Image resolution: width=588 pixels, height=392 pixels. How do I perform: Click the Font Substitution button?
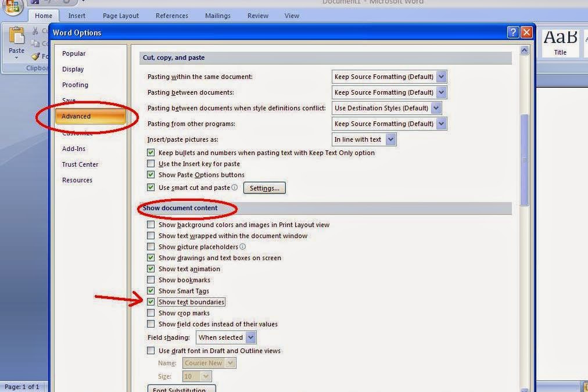point(181,389)
